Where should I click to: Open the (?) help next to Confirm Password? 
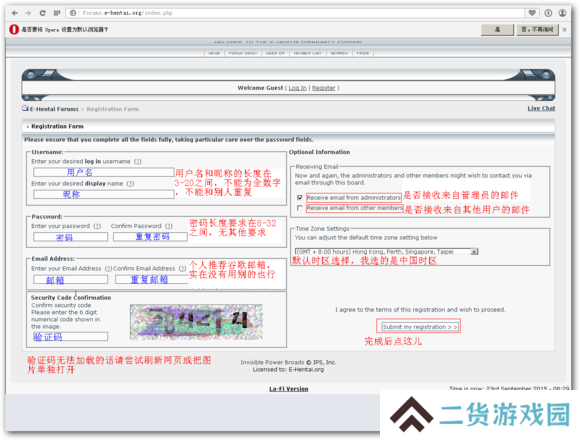point(169,226)
